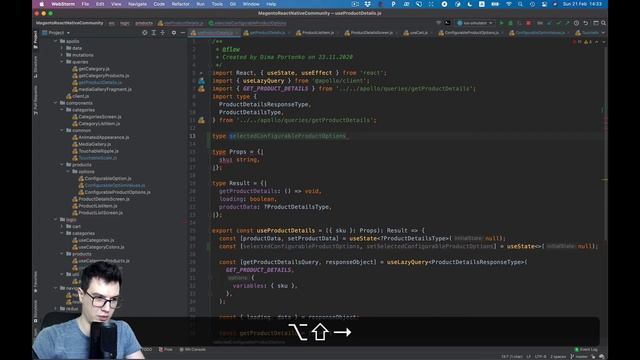Open useCategoryColors.js in project tree
Screen dimensions: 640x360
pyautogui.click(x=98, y=247)
